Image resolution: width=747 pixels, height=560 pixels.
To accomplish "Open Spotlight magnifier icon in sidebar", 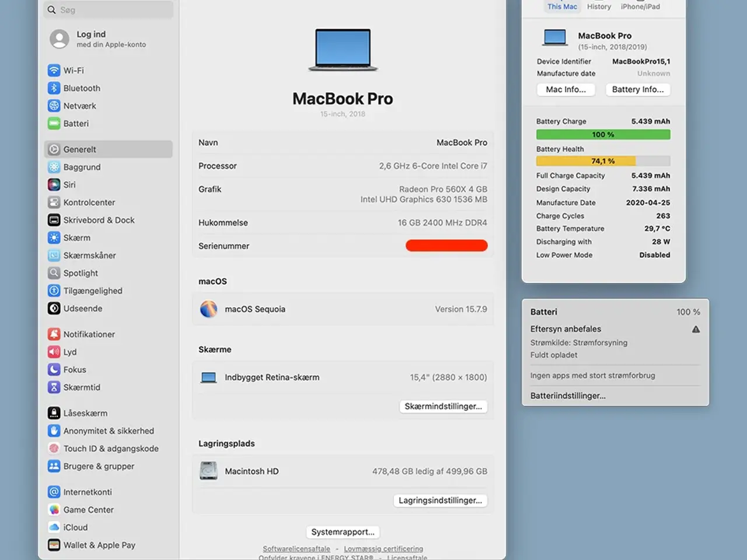I will click(x=54, y=273).
